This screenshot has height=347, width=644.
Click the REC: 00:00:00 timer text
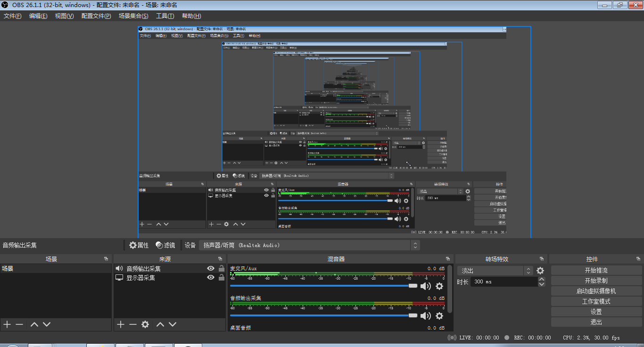pos(532,338)
